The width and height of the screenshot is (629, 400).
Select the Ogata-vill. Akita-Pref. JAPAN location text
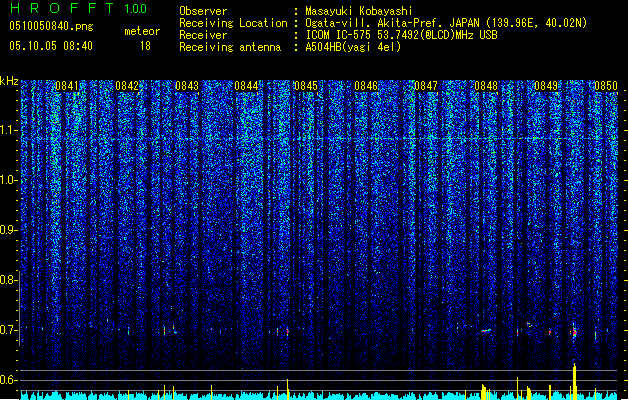pyautogui.click(x=446, y=23)
